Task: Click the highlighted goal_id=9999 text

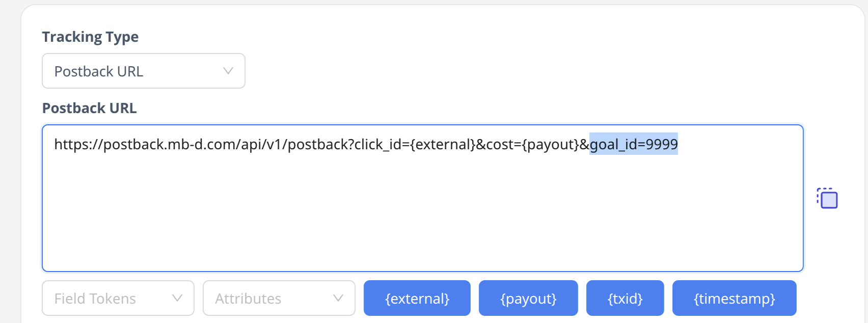Action: 634,145
